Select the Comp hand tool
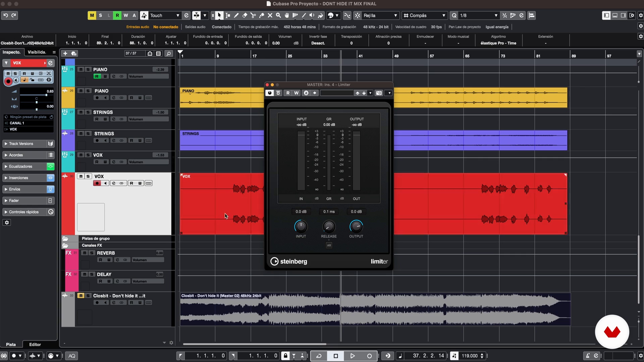 (x=287, y=15)
